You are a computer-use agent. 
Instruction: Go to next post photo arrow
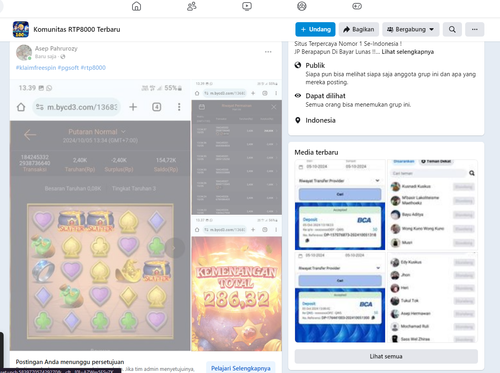tap(174, 248)
